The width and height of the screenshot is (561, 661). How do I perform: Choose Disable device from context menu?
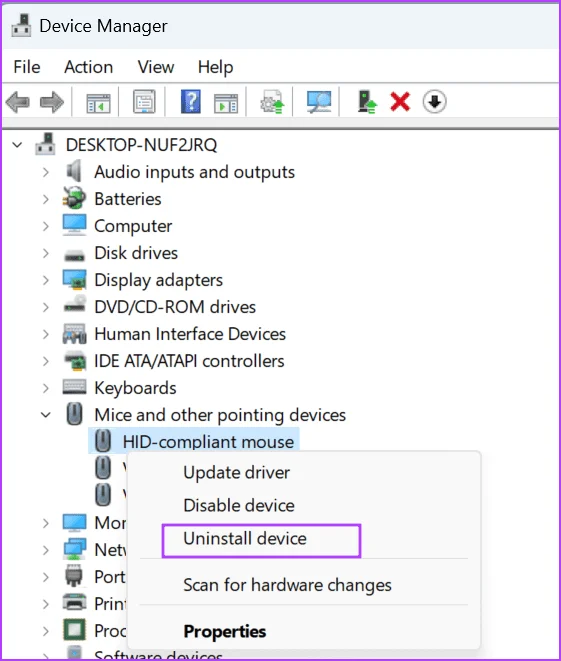click(239, 505)
